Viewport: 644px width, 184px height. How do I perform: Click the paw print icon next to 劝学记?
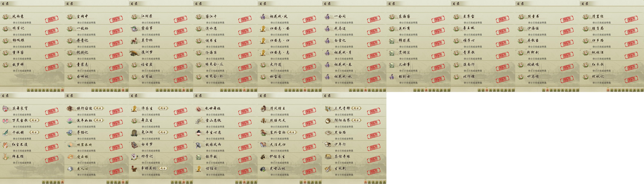[x=135, y=157]
